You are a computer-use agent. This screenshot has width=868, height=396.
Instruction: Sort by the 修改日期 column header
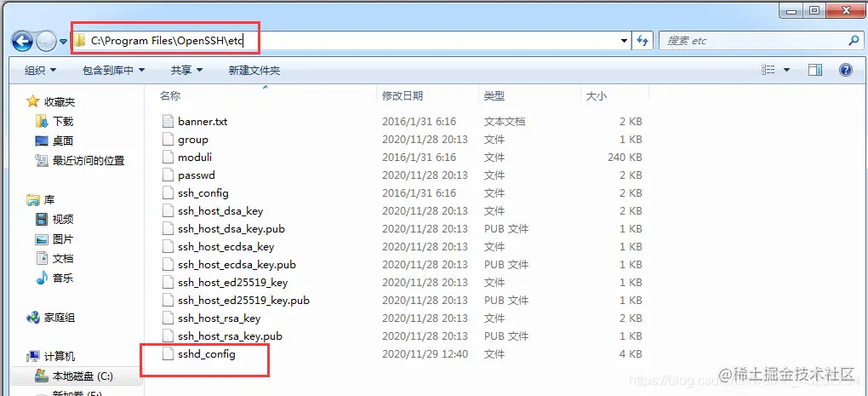tap(403, 96)
